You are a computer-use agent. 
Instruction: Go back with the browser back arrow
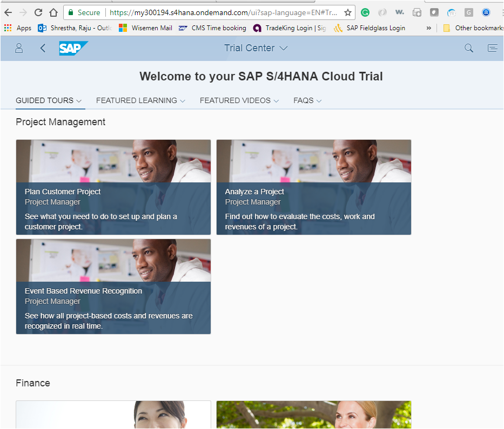[x=8, y=12]
